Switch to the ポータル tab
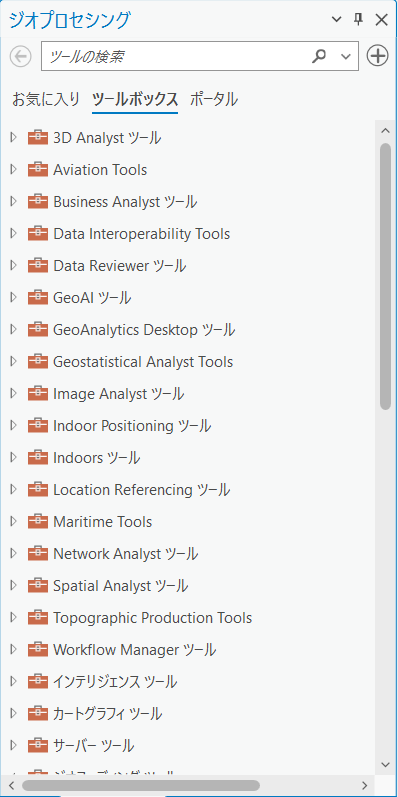Screen dimensions: 398x797 [x=213, y=99]
